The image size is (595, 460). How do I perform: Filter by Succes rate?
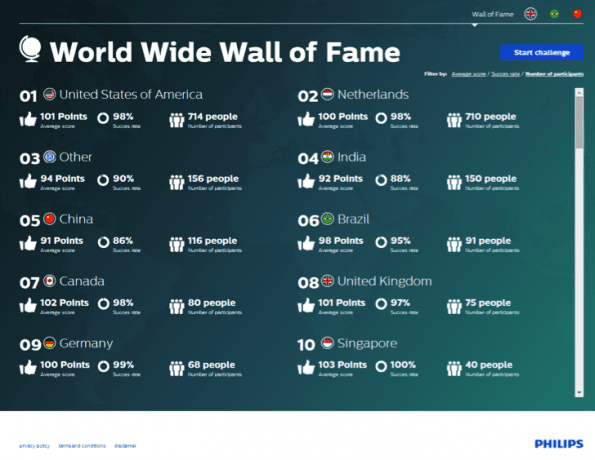coord(505,74)
